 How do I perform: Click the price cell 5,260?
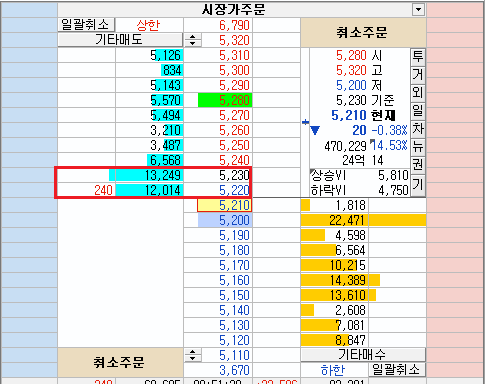tap(218, 130)
